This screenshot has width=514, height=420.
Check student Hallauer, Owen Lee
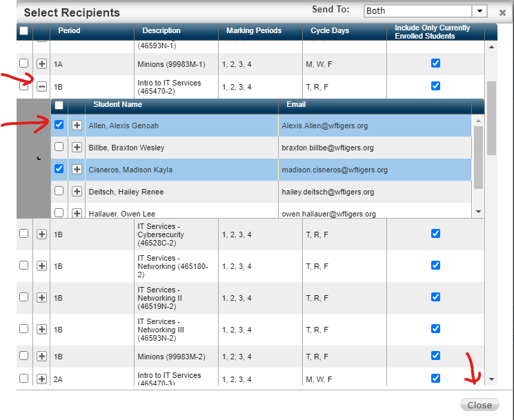(59, 212)
